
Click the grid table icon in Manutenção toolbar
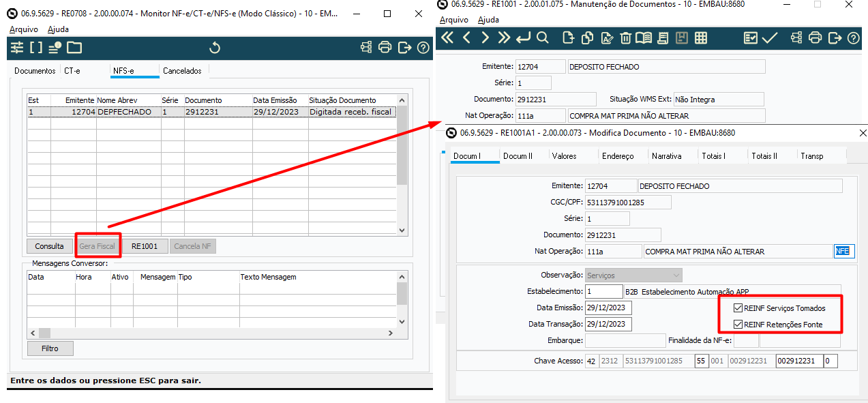point(700,38)
